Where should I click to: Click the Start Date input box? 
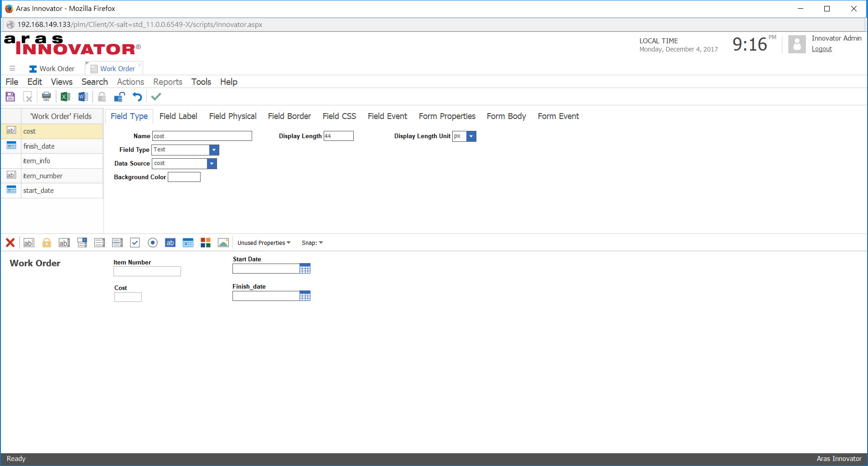pyautogui.click(x=266, y=269)
